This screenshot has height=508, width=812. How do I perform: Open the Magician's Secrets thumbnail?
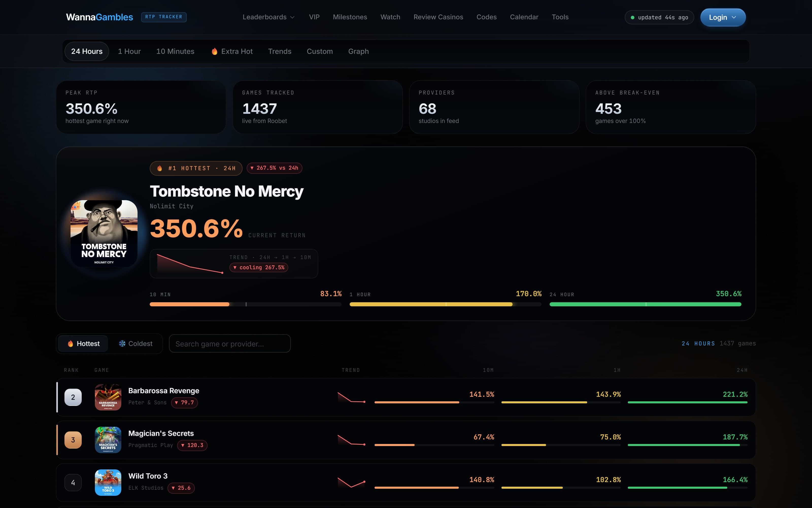[x=108, y=440]
